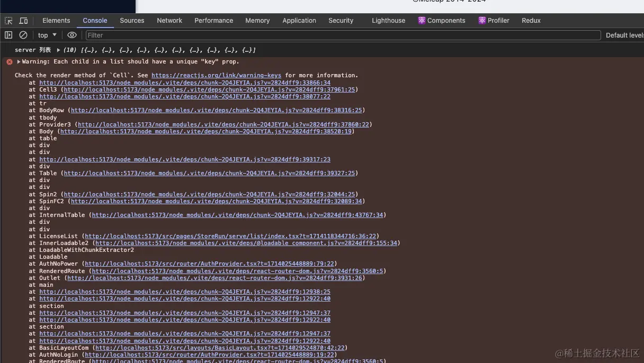
Task: Activate the inspect element picker icon
Action: (8, 21)
